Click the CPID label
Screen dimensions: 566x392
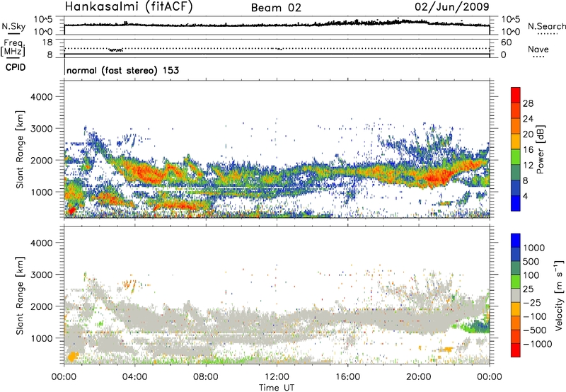[x=16, y=67]
